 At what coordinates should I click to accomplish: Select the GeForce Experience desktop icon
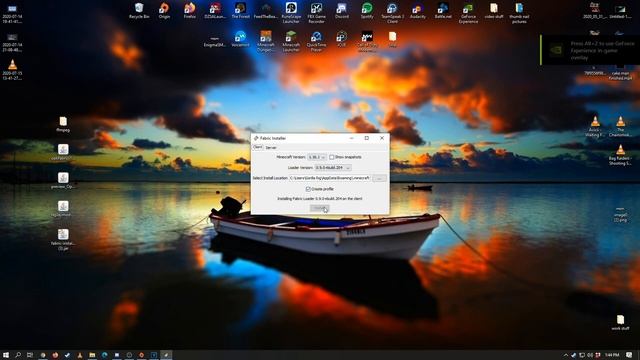pos(468,13)
